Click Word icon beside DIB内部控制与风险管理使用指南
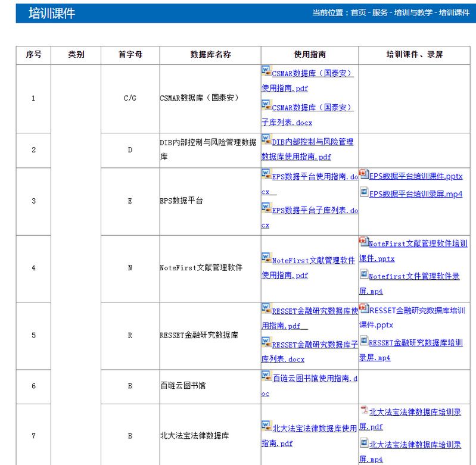 [266, 140]
